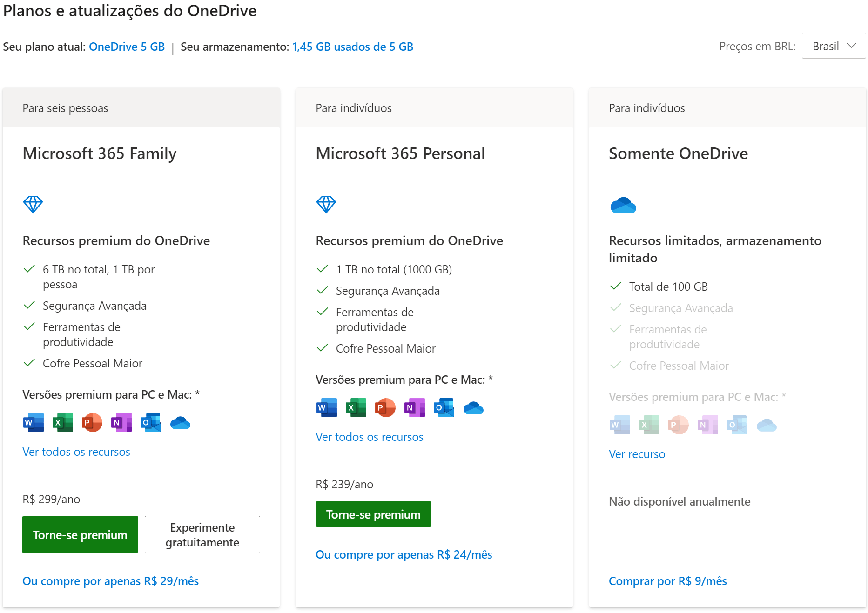This screenshot has width=868, height=613.
Task: Click the 'Microsoft 365 Personal' plan title
Action: coord(400,153)
